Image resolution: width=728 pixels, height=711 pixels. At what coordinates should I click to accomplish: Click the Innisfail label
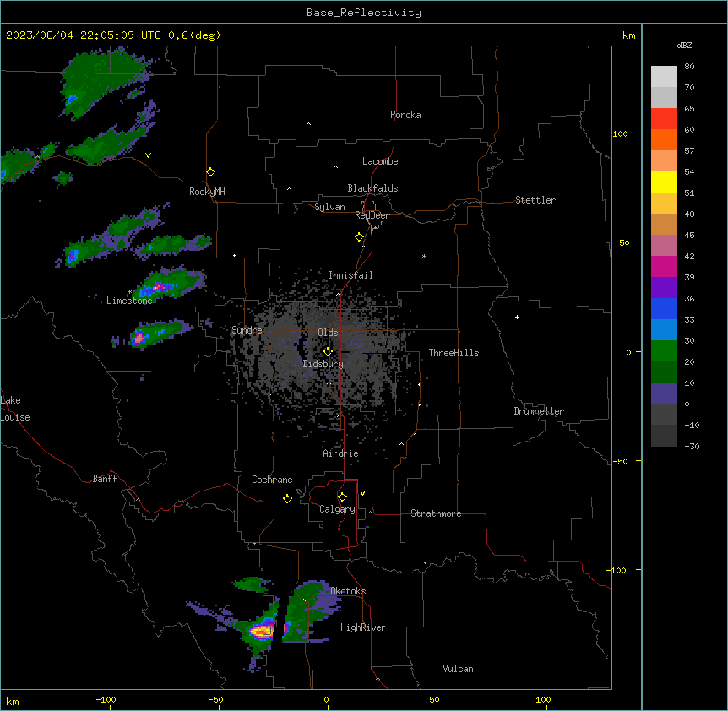pyautogui.click(x=350, y=275)
